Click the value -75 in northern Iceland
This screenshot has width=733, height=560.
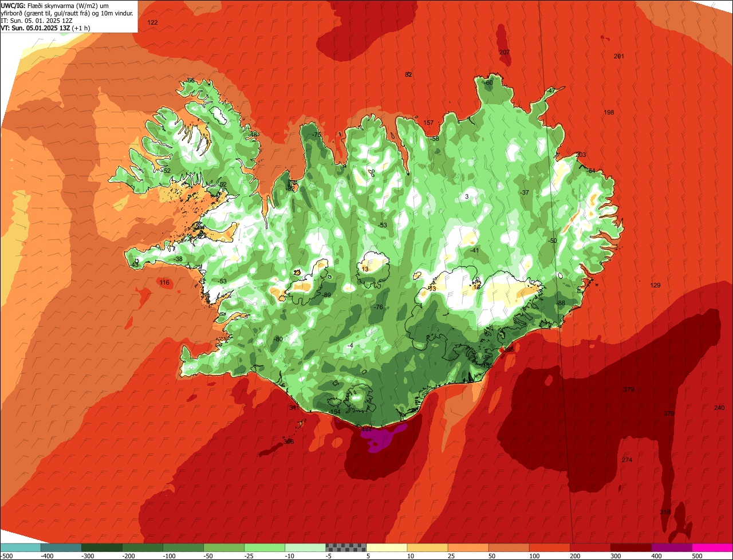click(317, 135)
